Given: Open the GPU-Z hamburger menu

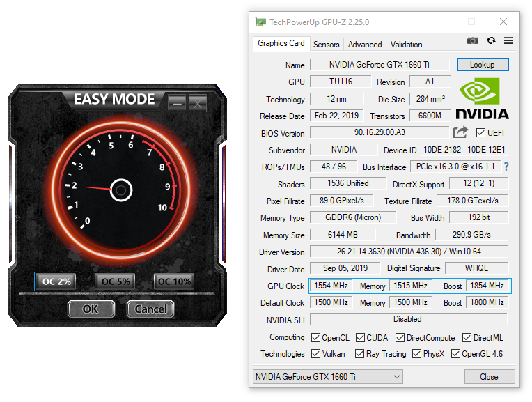Looking at the screenshot, I should [508, 40].
